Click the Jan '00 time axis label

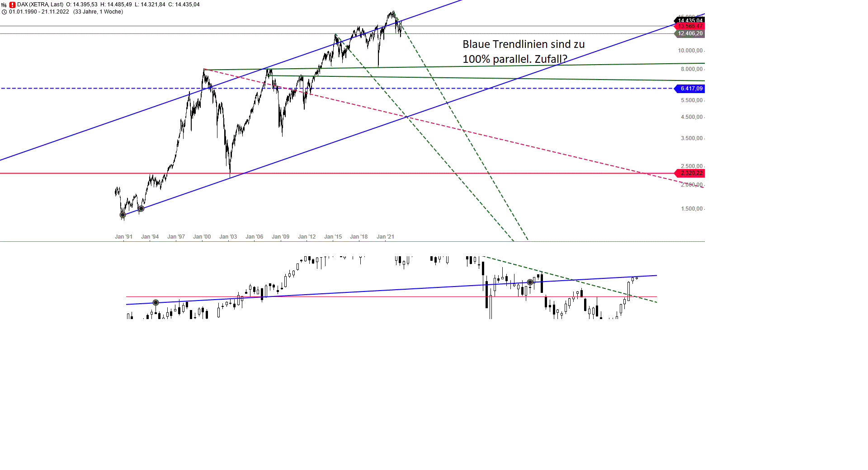(x=202, y=237)
